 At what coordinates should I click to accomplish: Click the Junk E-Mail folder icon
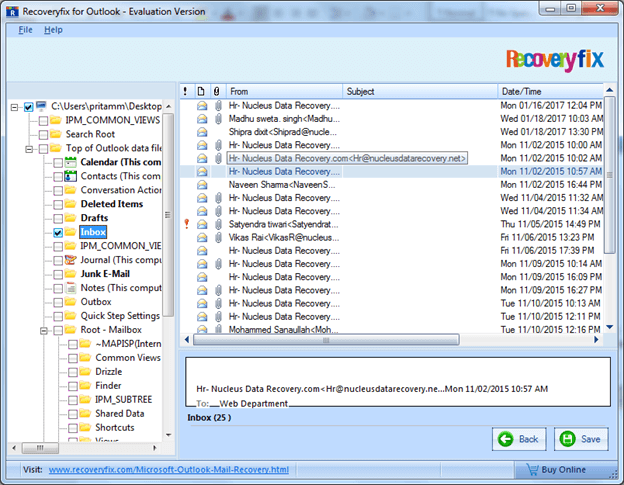pos(70,274)
